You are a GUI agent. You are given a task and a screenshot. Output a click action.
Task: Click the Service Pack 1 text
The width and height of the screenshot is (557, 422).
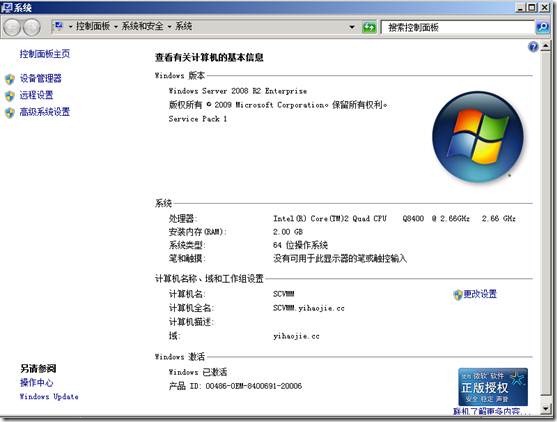(x=198, y=119)
